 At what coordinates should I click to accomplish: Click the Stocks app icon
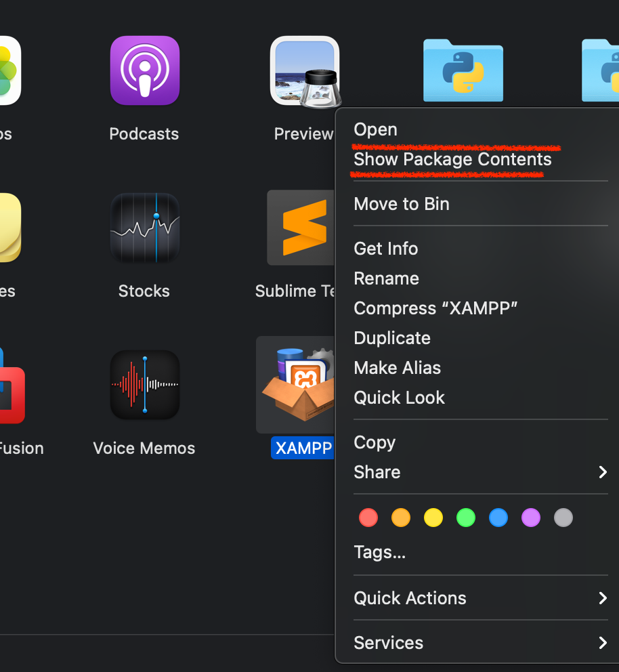pos(145,228)
